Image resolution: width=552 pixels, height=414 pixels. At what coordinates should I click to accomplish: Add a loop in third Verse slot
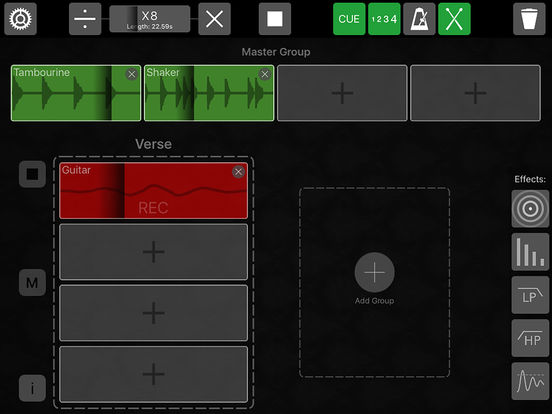153,313
